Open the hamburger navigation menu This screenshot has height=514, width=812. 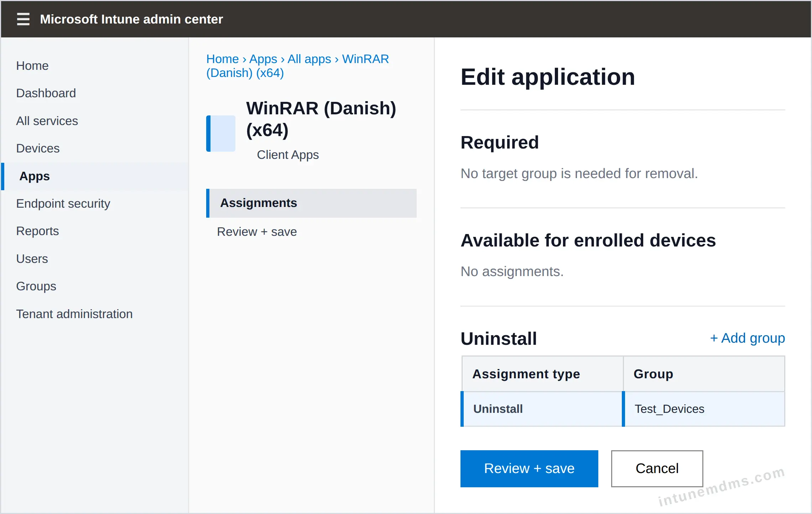[x=23, y=19]
